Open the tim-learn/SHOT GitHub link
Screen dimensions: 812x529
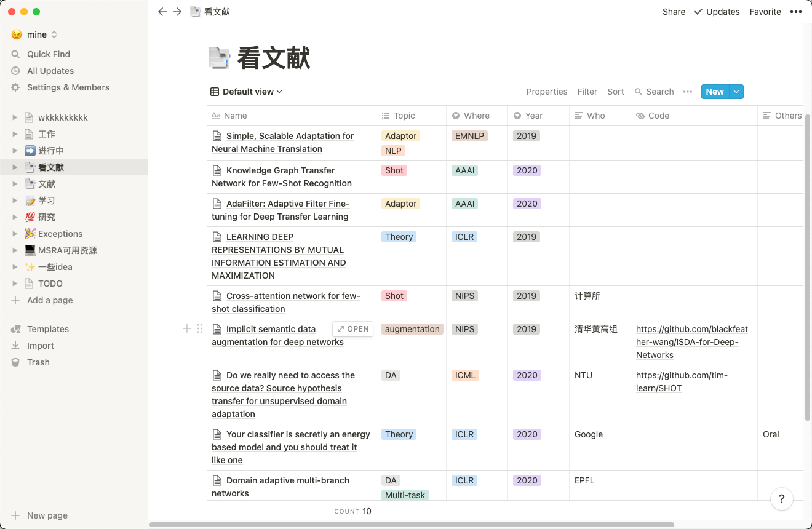pos(682,381)
